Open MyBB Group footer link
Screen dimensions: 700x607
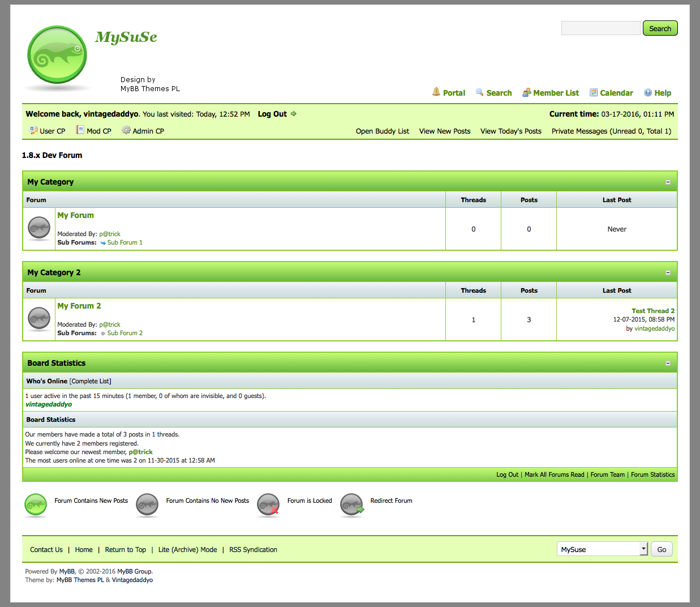coord(134,571)
